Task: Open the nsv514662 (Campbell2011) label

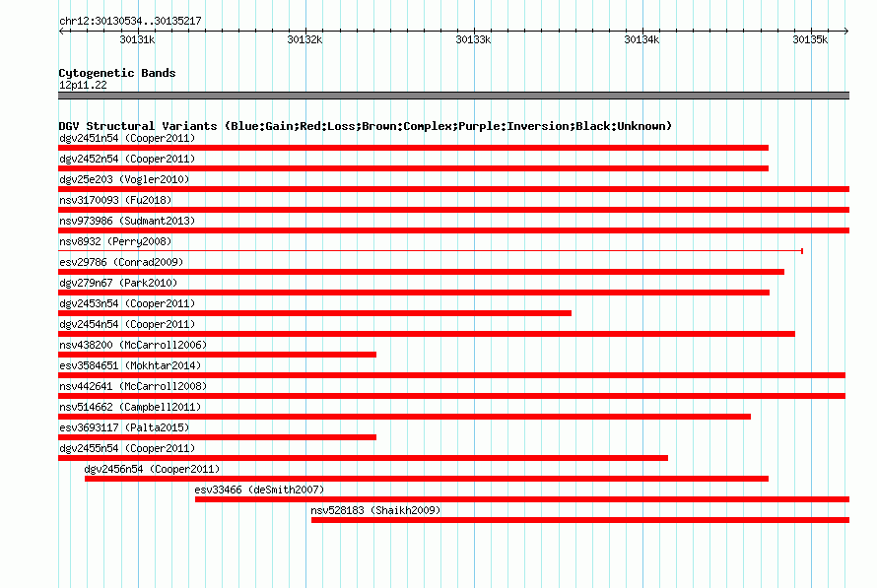Action: [x=130, y=407]
